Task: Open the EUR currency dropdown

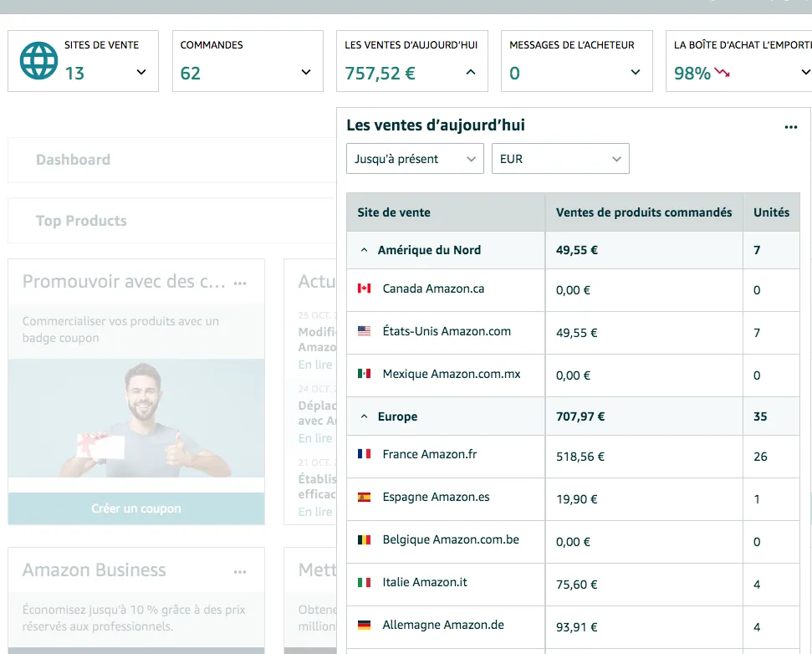Action: (x=560, y=158)
